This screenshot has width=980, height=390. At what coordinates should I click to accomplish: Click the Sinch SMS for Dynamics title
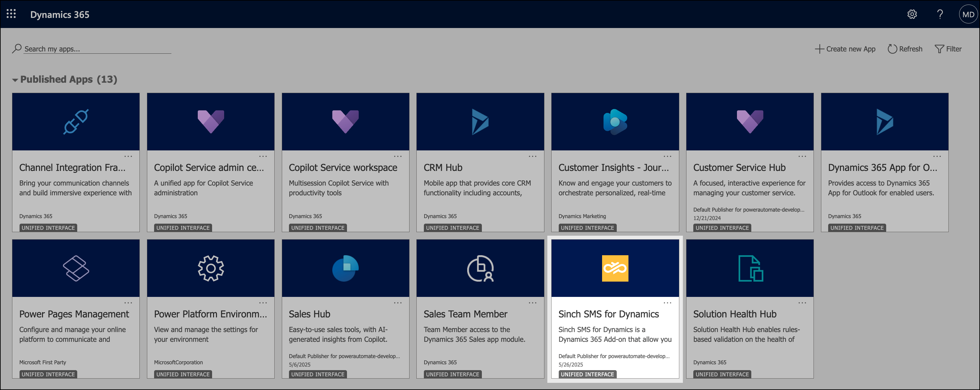[608, 314]
